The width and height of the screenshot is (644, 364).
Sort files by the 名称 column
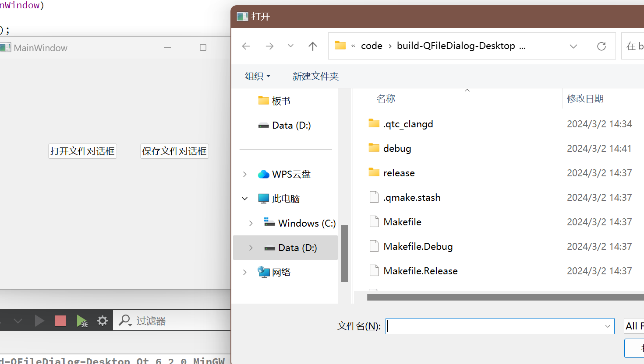pyautogui.click(x=386, y=98)
